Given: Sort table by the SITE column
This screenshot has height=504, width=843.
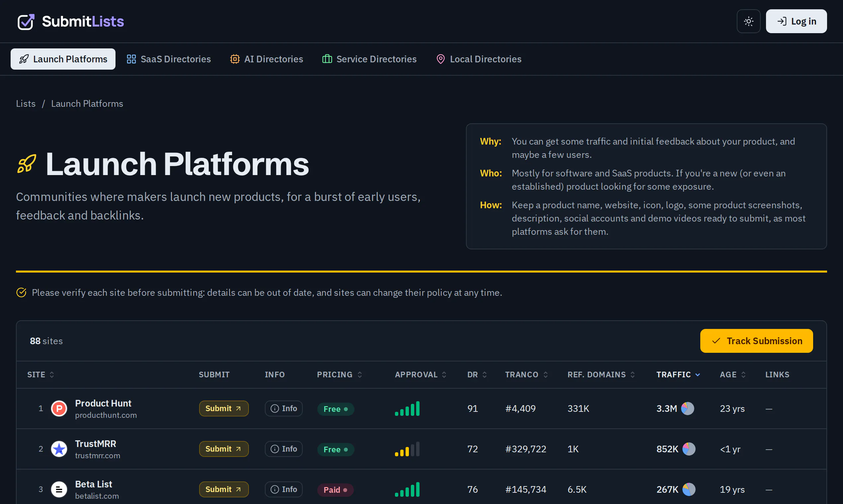Looking at the screenshot, I should 40,375.
